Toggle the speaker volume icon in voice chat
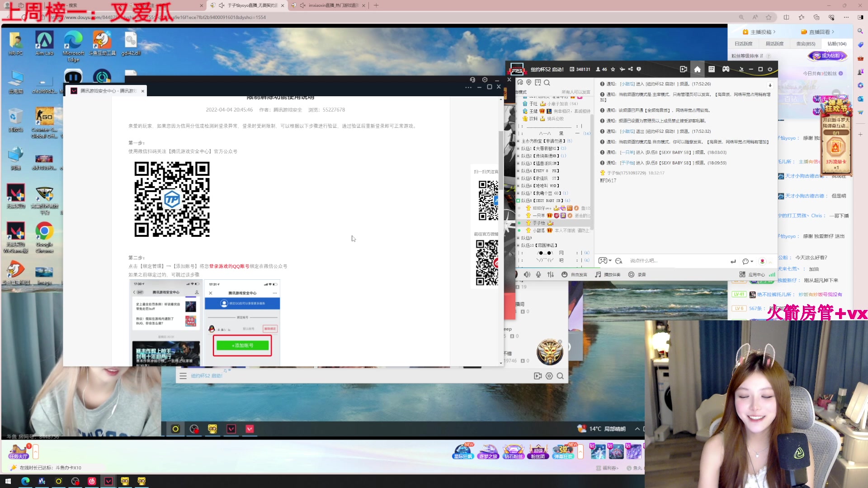 527,275
